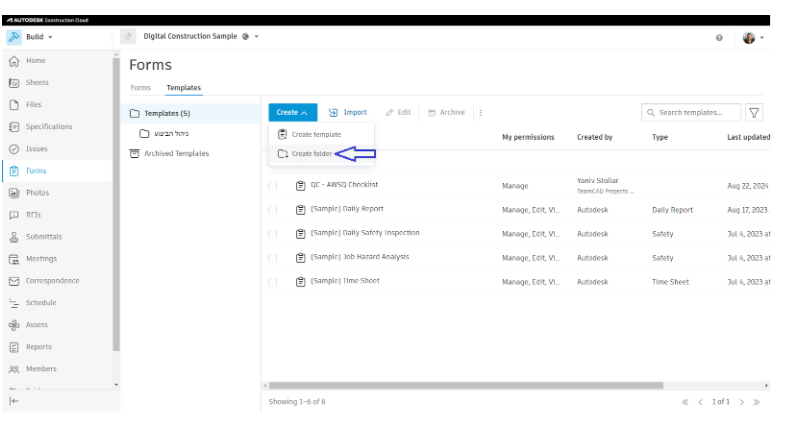Open Reports in the sidebar

[x=39, y=347]
